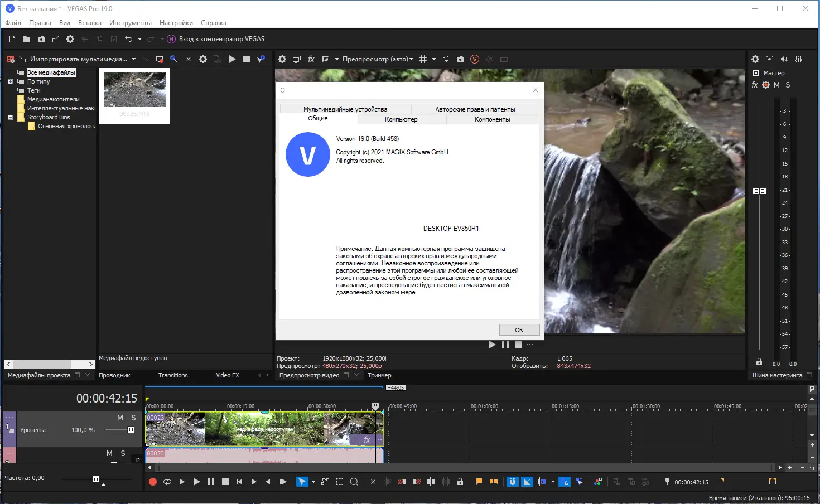Toggle automatic crossfades button
Image resolution: width=820 pixels, height=504 pixels.
tap(527, 482)
